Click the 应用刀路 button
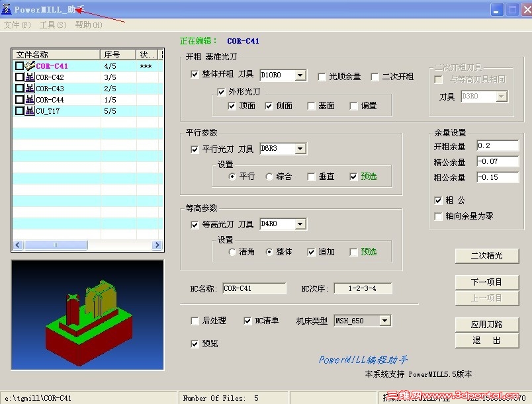Viewport: 532px width, 404px height. click(487, 325)
